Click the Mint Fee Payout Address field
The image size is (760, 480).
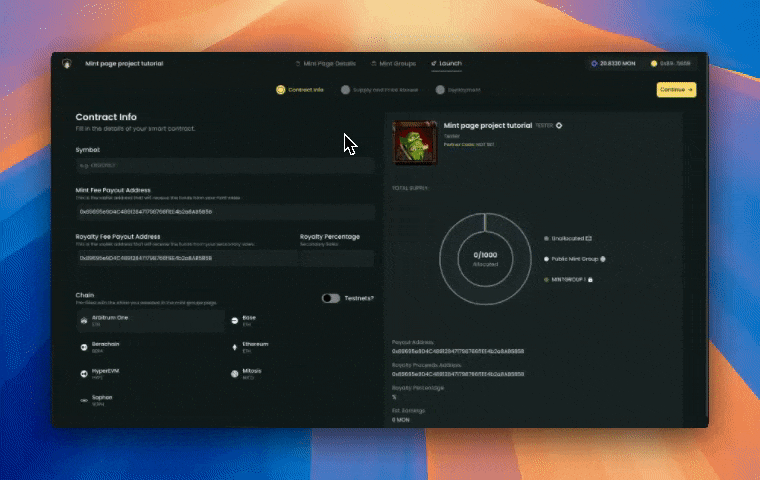point(225,212)
